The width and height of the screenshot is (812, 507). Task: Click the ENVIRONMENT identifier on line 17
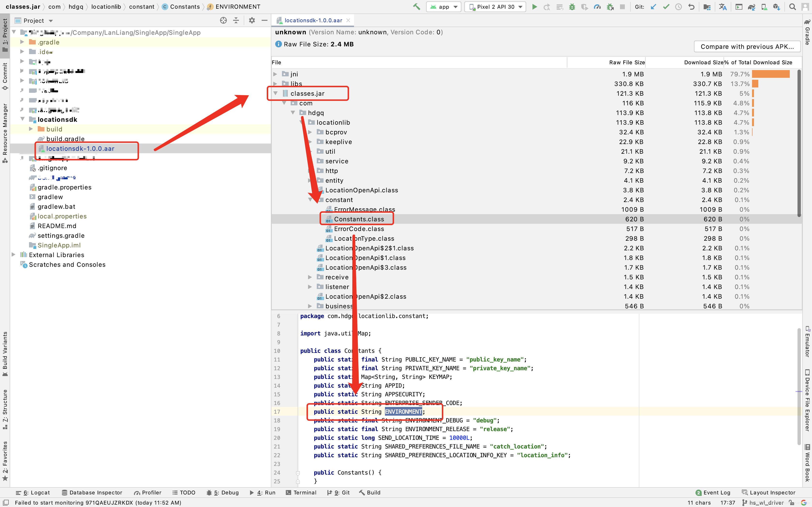403,412
